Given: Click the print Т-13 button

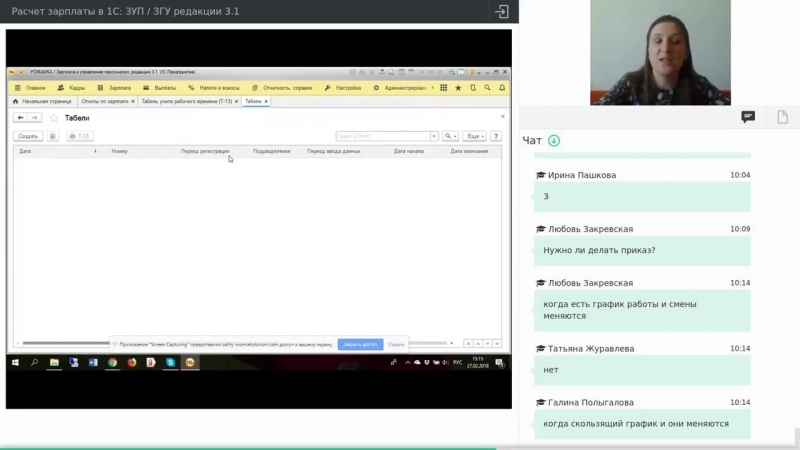Looking at the screenshot, I should [x=80, y=136].
